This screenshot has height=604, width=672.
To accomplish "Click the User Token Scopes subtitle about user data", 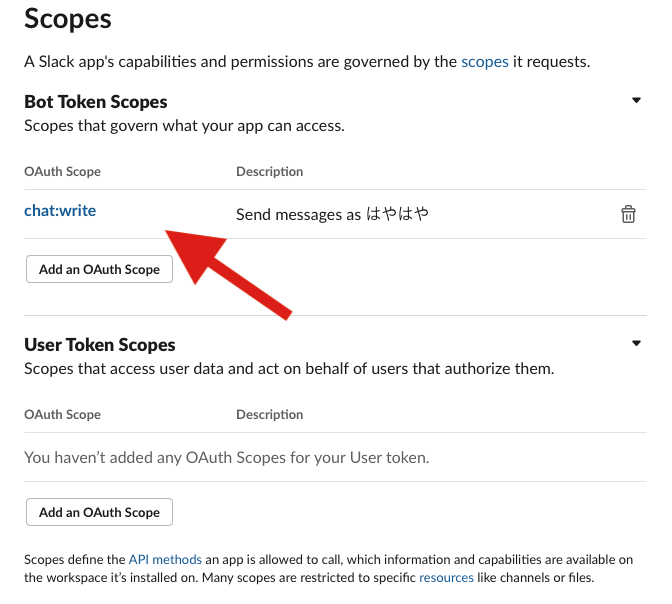I will tap(288, 369).
